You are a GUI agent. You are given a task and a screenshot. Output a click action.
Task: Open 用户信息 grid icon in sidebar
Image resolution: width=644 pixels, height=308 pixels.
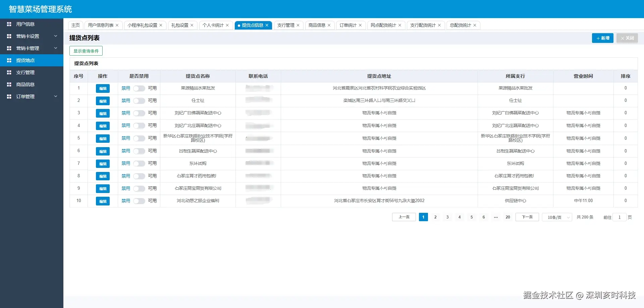click(9, 24)
